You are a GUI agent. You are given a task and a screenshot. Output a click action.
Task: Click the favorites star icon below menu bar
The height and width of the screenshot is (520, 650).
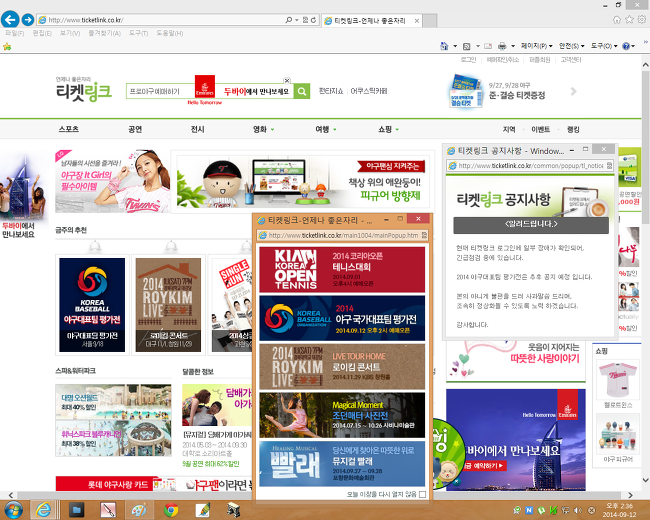(7, 46)
